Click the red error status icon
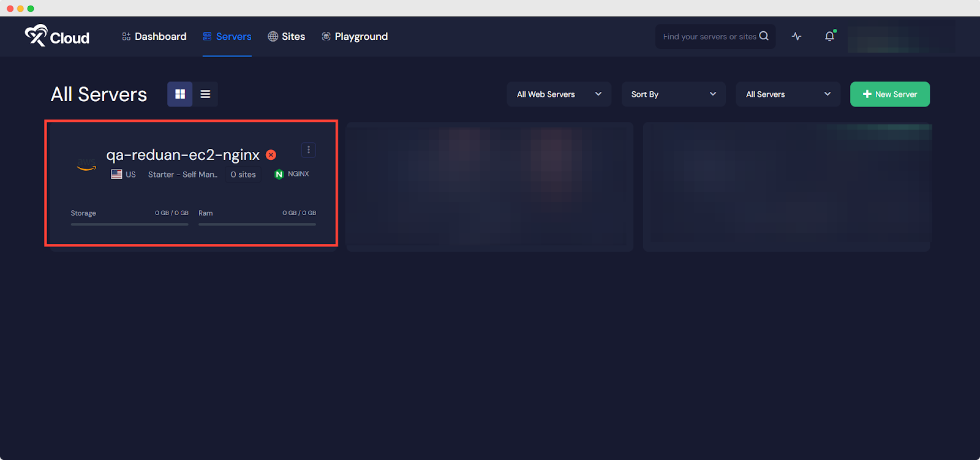The height and width of the screenshot is (460, 980). [x=271, y=155]
